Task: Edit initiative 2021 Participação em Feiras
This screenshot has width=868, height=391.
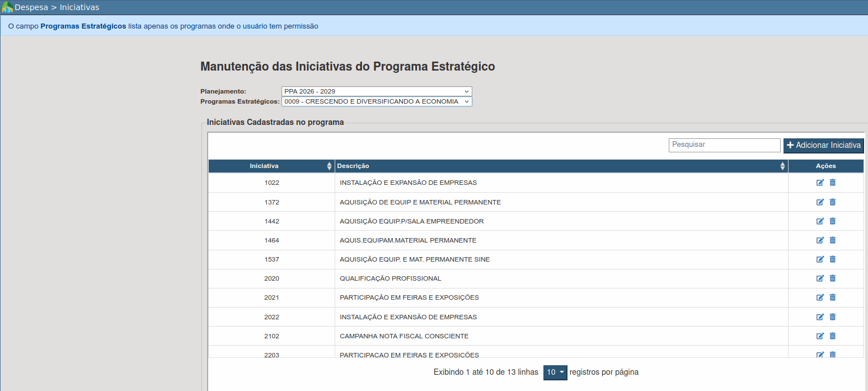Action: [x=820, y=297]
